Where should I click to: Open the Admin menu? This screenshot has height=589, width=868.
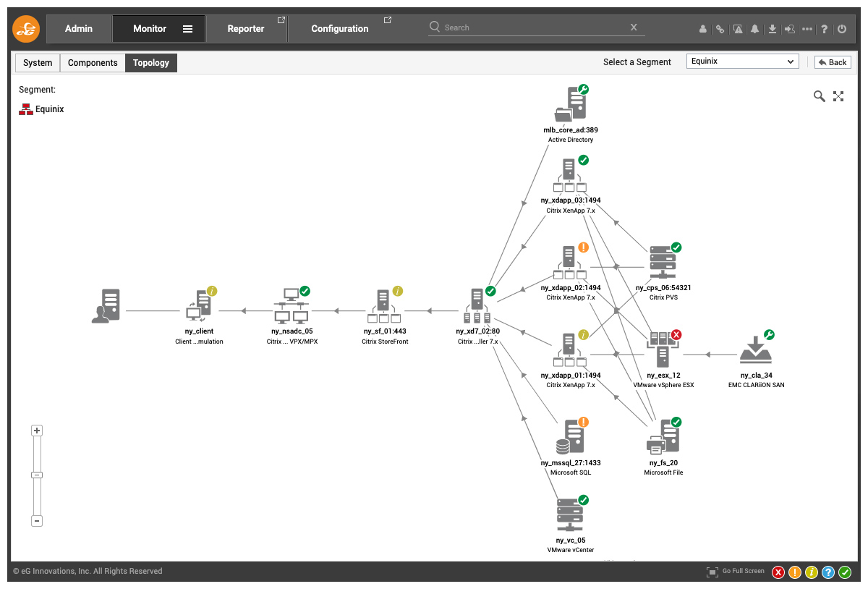tap(79, 29)
